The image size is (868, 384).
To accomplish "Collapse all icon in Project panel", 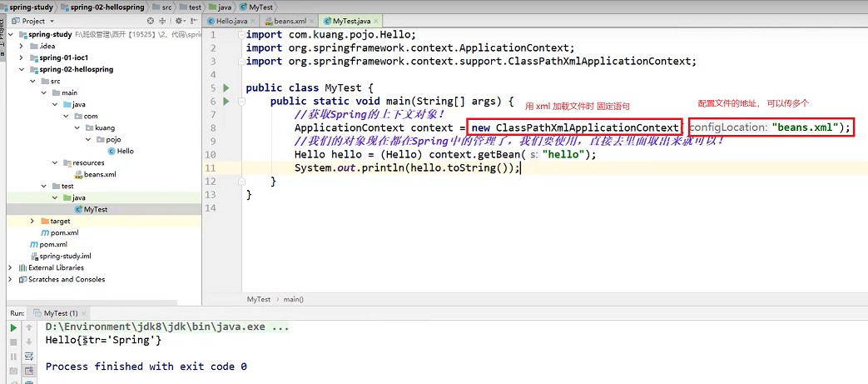I will click(162, 21).
